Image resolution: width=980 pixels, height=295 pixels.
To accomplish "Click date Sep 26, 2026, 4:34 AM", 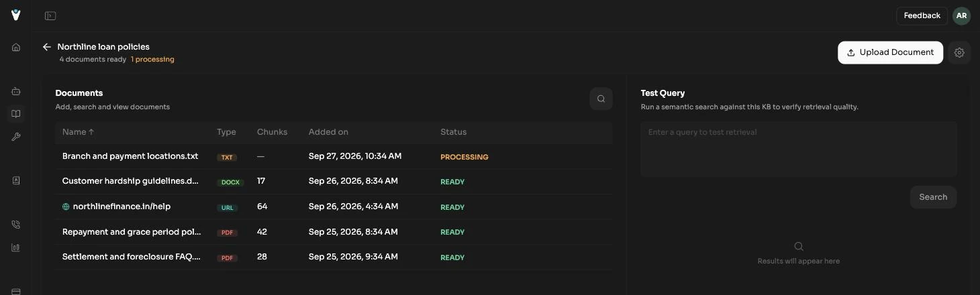I will [353, 206].
